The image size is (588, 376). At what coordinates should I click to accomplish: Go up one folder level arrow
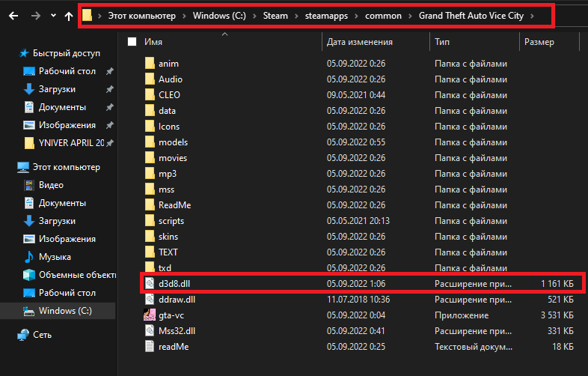(x=69, y=16)
